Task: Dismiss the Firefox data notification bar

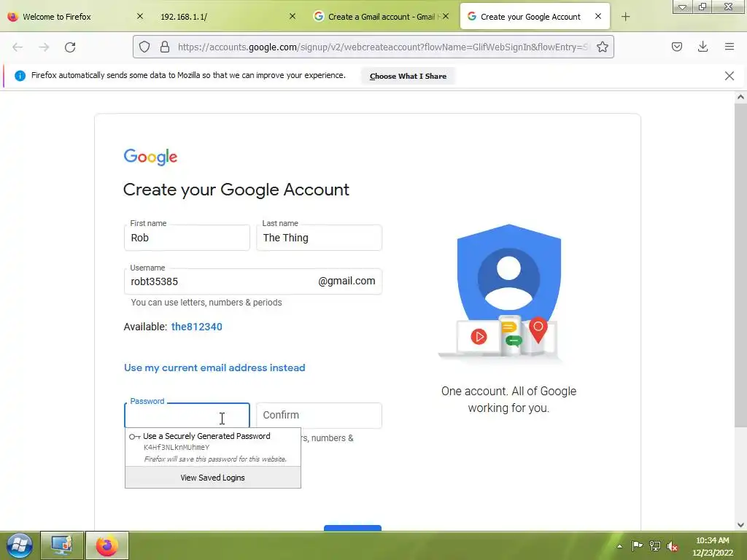Action: (729, 76)
